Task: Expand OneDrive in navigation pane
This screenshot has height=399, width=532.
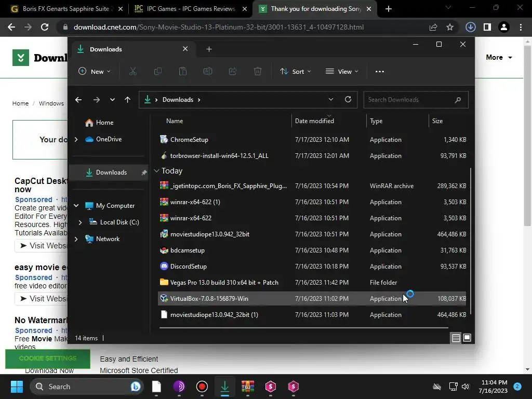Action: pos(76,139)
